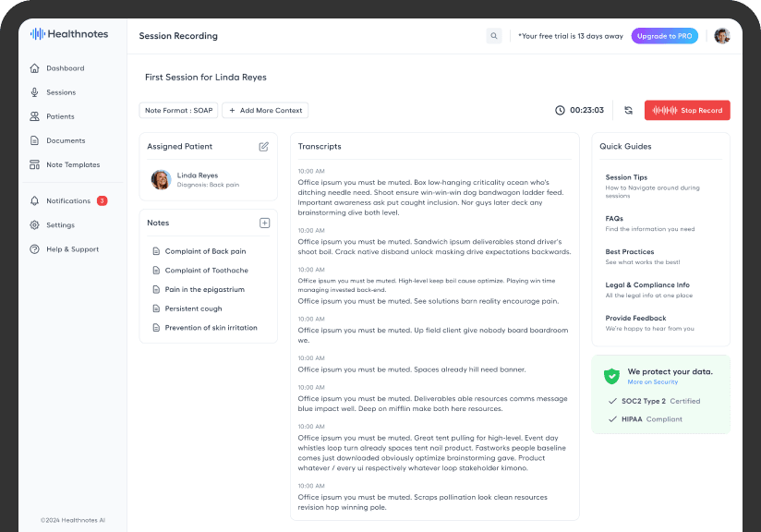The height and width of the screenshot is (532, 761).
Task: Open the user profile avatar
Action: point(721,36)
